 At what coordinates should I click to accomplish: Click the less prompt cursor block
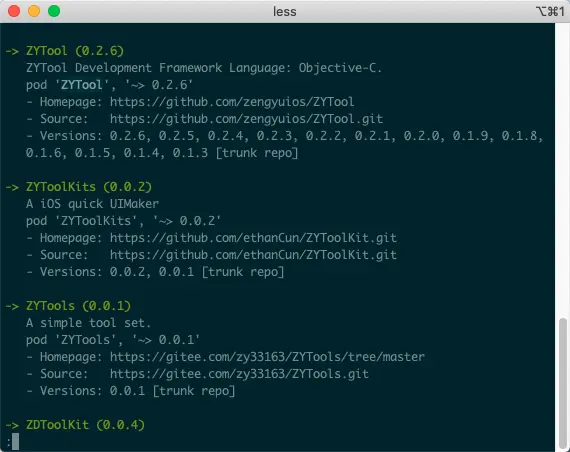coord(15,441)
